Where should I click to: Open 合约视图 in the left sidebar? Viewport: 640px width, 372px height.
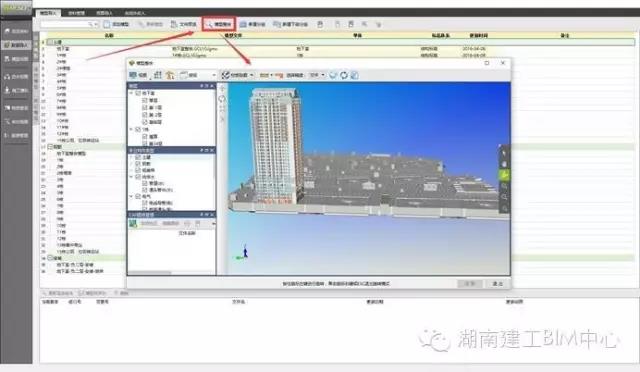16,122
